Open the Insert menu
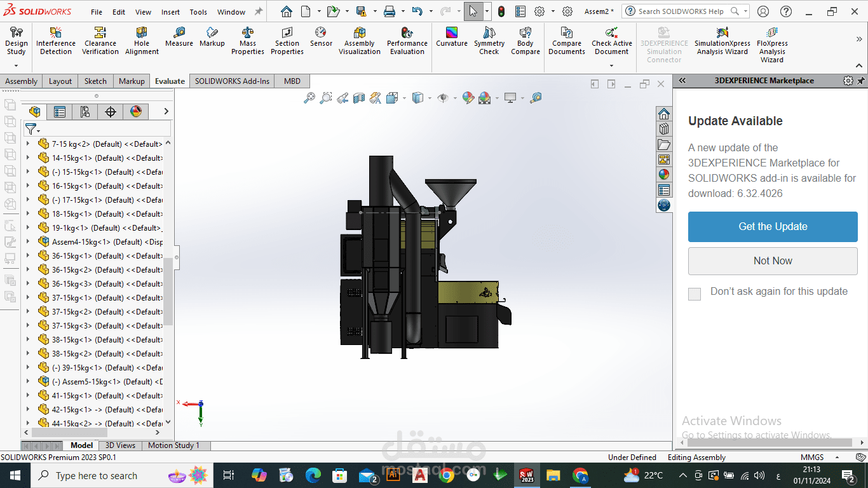This screenshot has height=488, width=868. (x=170, y=12)
